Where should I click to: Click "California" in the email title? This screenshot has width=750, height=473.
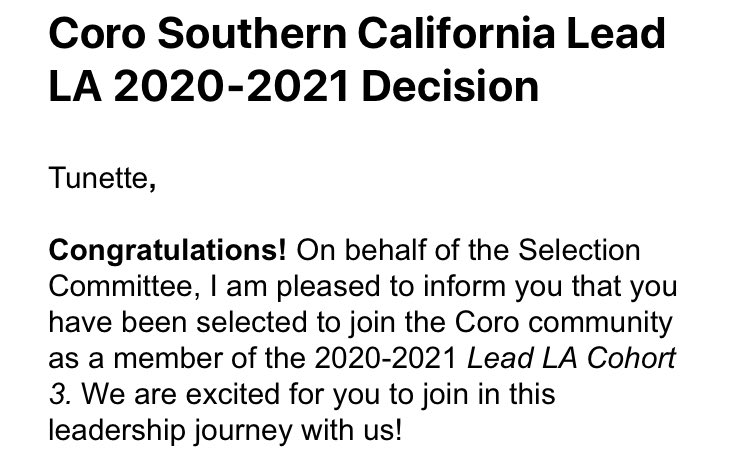pos(456,33)
